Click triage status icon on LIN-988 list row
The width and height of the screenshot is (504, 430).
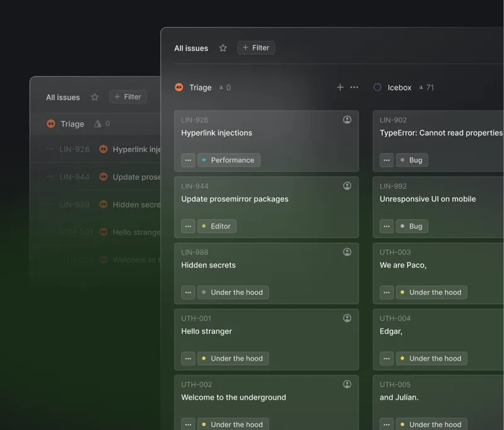[x=103, y=204]
